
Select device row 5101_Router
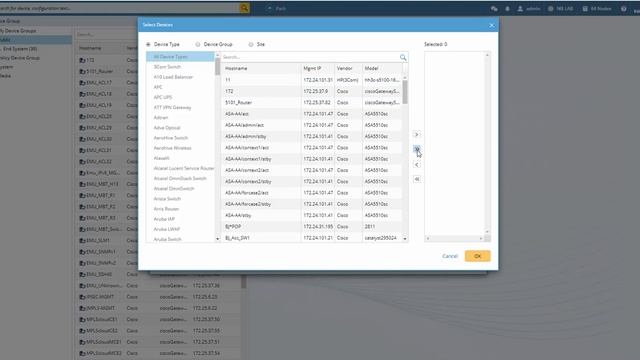pos(312,102)
